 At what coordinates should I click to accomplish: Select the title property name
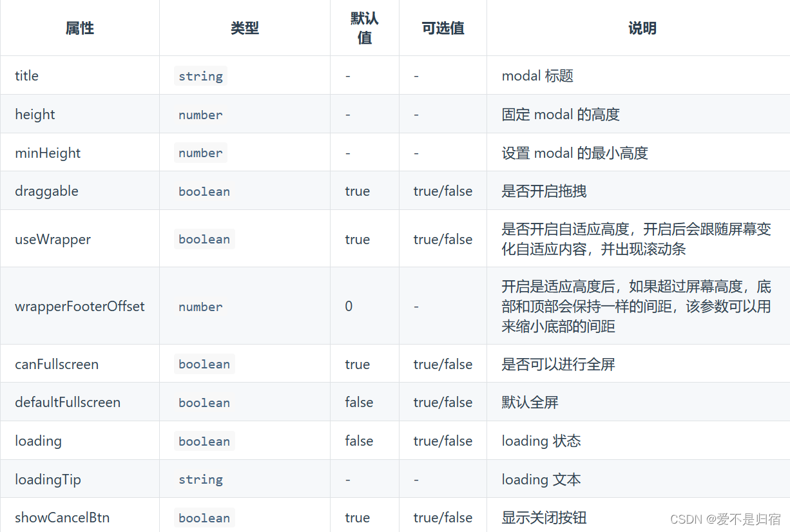(26, 75)
